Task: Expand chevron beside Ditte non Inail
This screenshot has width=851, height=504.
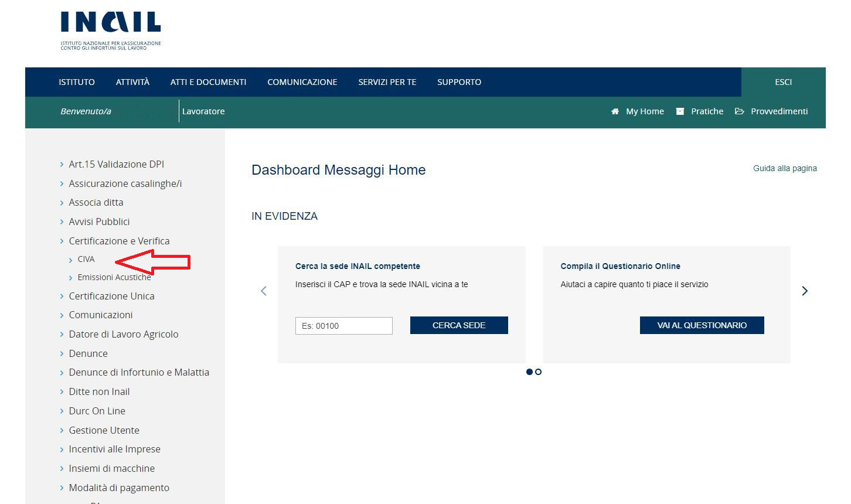Action: pyautogui.click(x=62, y=392)
